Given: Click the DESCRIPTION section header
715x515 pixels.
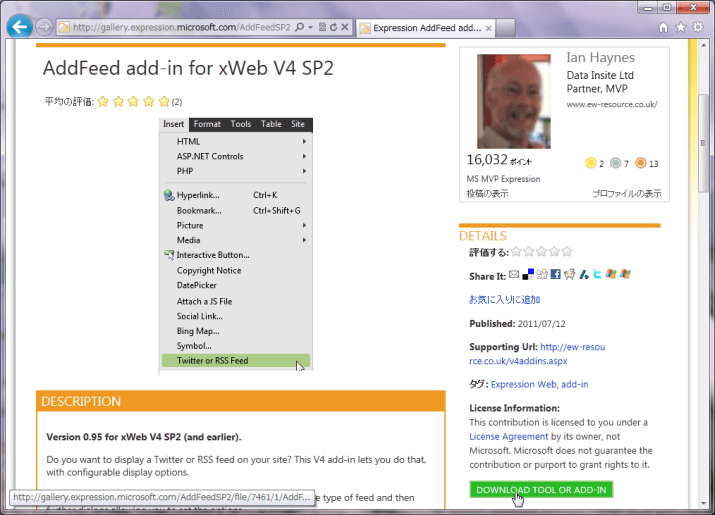Looking at the screenshot, I should (x=241, y=401).
